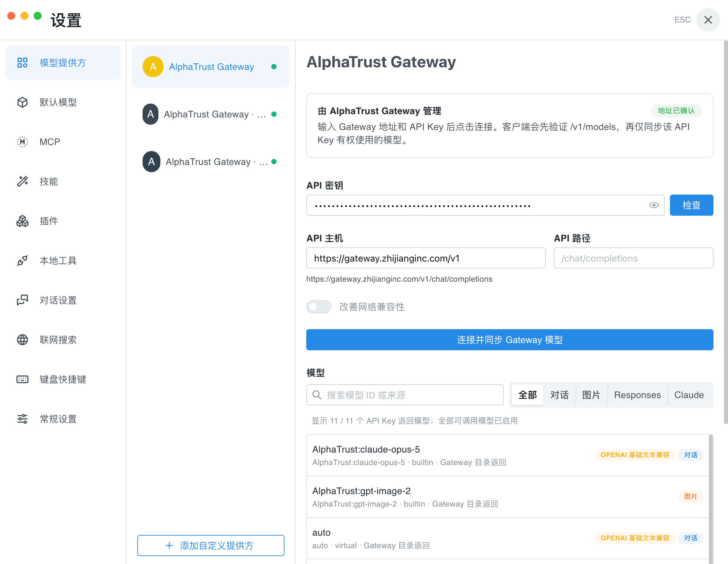Show the 键盘快捷键 settings
The width and height of the screenshot is (728, 564).
(63, 379)
